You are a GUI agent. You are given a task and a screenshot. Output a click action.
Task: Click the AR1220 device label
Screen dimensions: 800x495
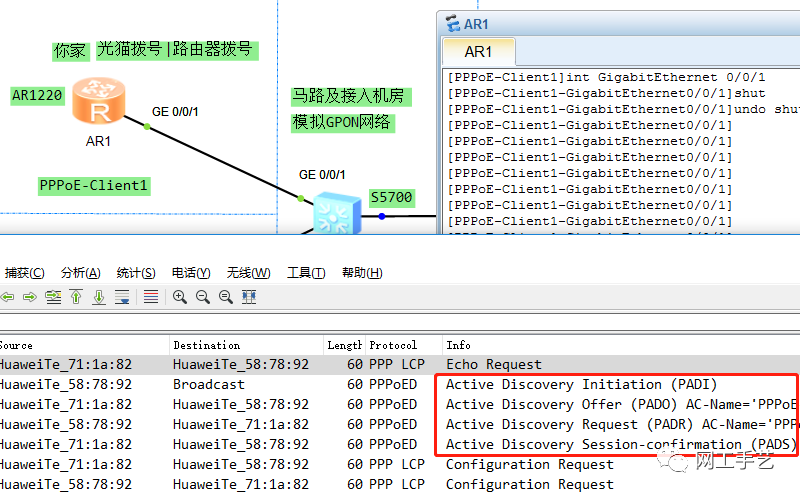click(37, 95)
